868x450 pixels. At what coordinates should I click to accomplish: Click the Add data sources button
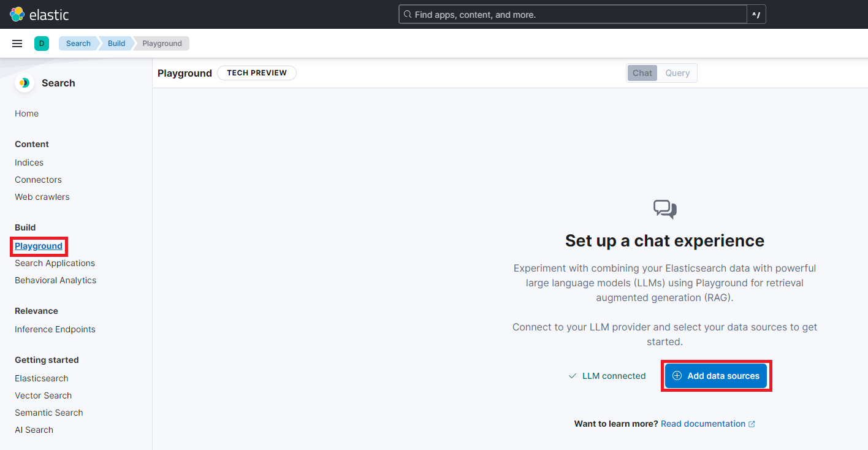click(x=716, y=376)
